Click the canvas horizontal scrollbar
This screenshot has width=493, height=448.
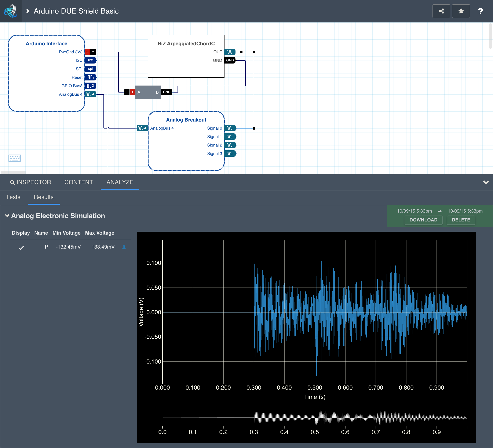(x=14, y=172)
